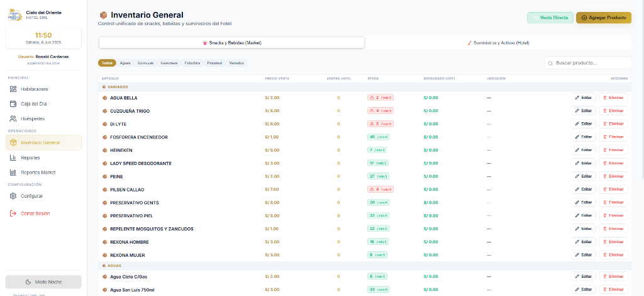Viewport: 644px width, 296px height.
Task: Click the Venta Directa button
Action: tap(550, 18)
